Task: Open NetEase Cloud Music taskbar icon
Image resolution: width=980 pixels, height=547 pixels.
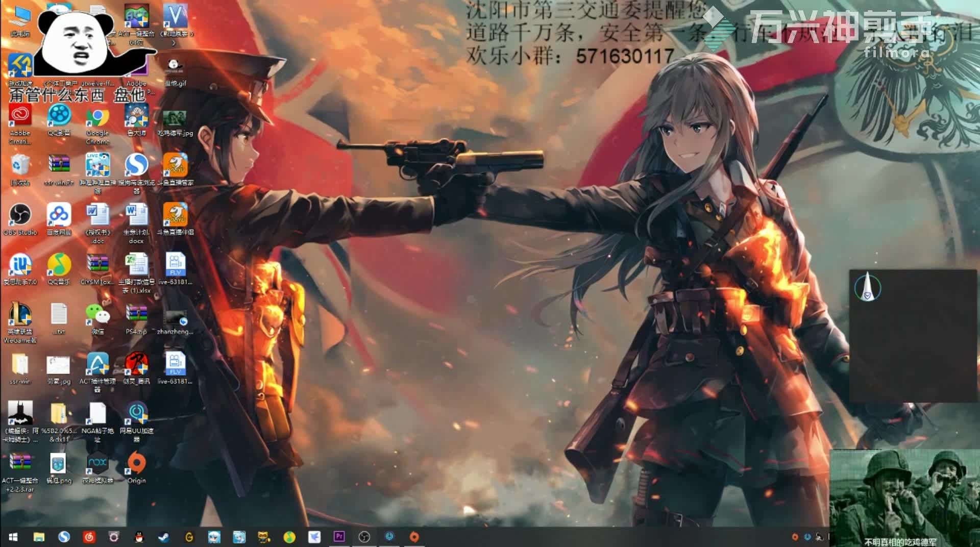Action: (x=89, y=537)
